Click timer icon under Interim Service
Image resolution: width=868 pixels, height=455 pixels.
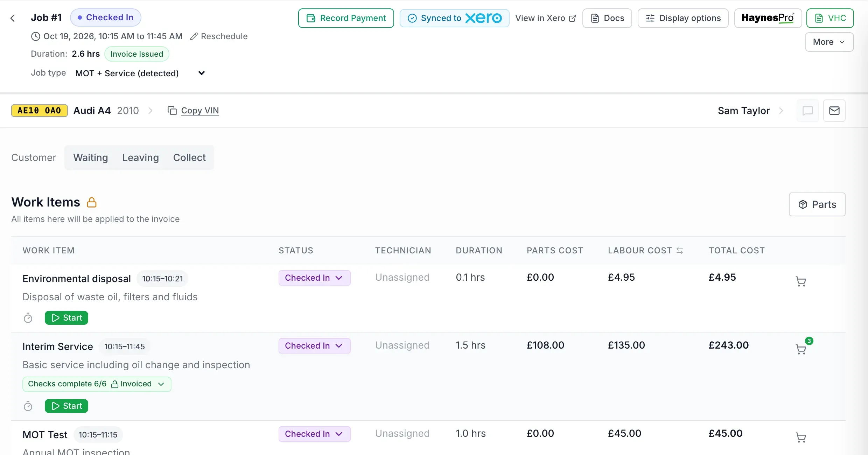(x=28, y=406)
